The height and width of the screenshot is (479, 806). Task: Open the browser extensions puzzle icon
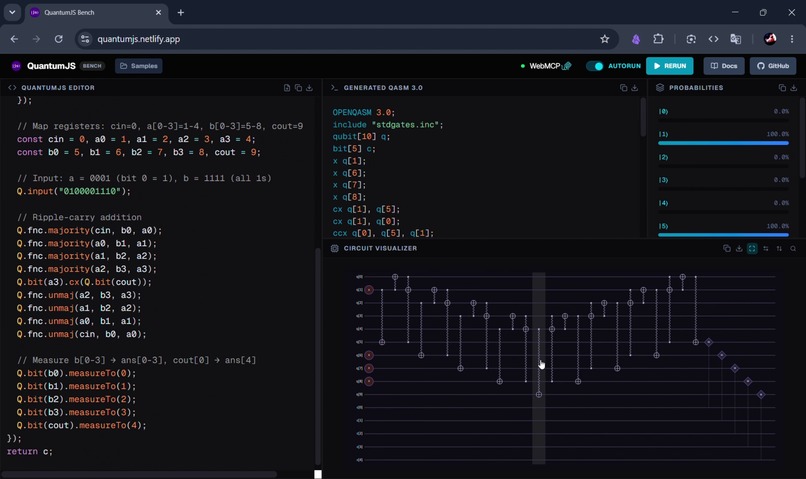pyautogui.click(x=658, y=39)
